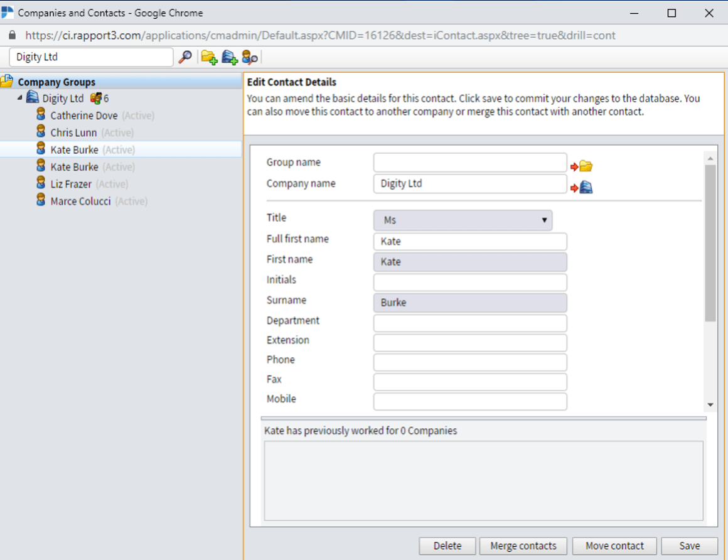Open the contact search person-magnifier icon
The height and width of the screenshot is (560, 728).
[x=250, y=57]
